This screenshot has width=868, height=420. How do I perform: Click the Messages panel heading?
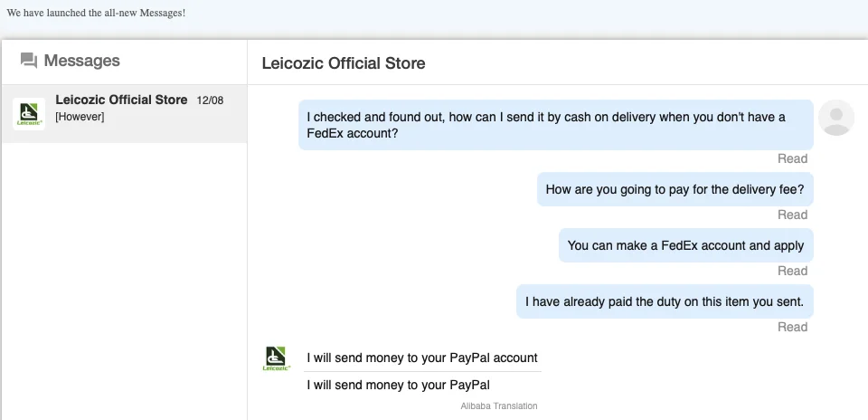click(81, 62)
